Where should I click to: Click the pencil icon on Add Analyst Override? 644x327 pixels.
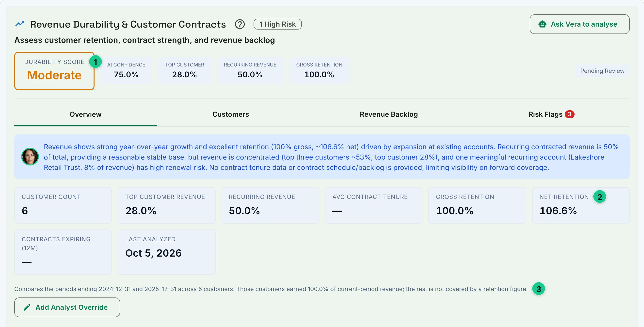pos(27,307)
